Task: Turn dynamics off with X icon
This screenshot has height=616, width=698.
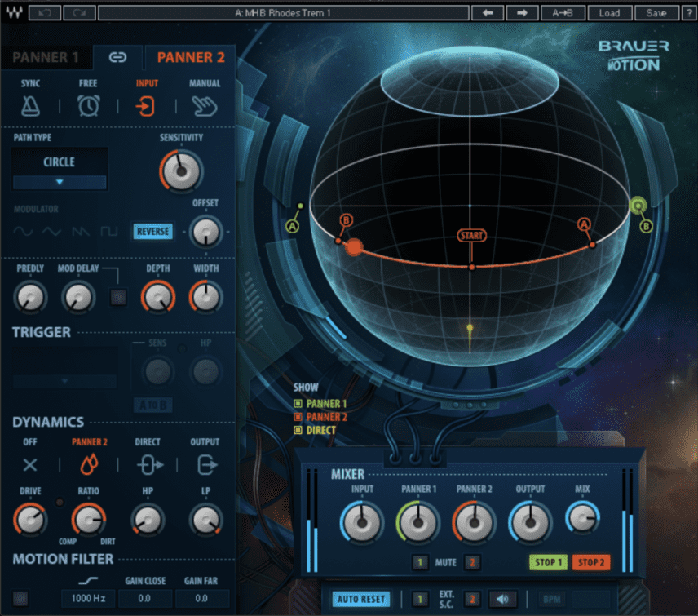Action: 30,465
